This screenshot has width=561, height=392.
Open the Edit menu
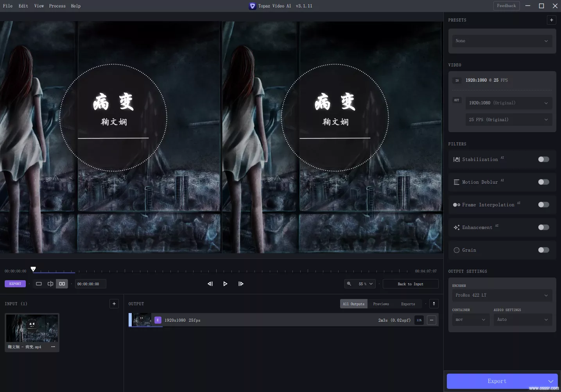[23, 6]
